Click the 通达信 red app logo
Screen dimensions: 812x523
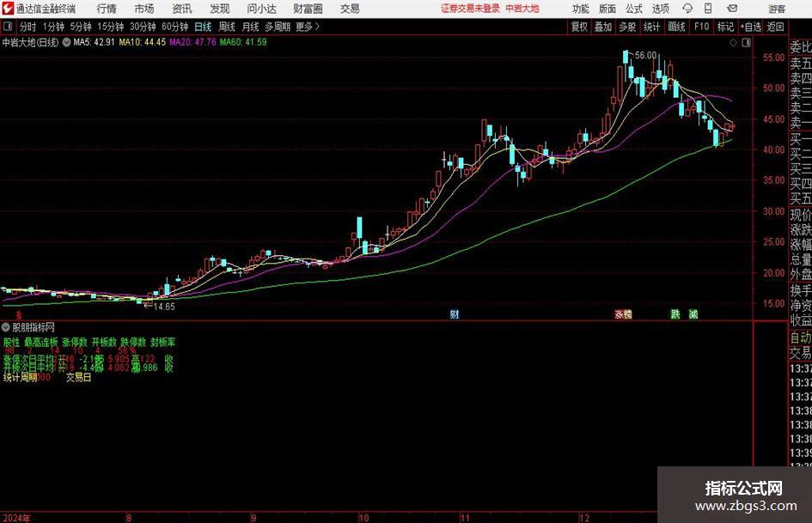click(8, 9)
